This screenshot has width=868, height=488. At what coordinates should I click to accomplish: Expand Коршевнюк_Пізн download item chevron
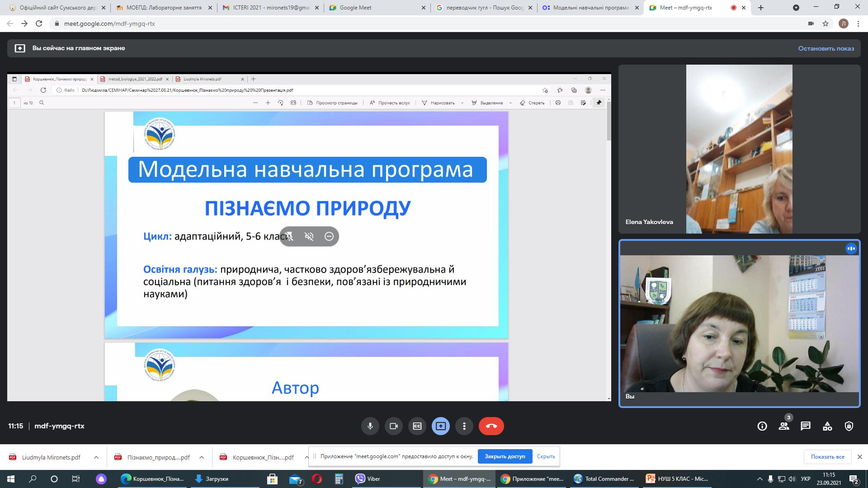pyautogui.click(x=307, y=457)
